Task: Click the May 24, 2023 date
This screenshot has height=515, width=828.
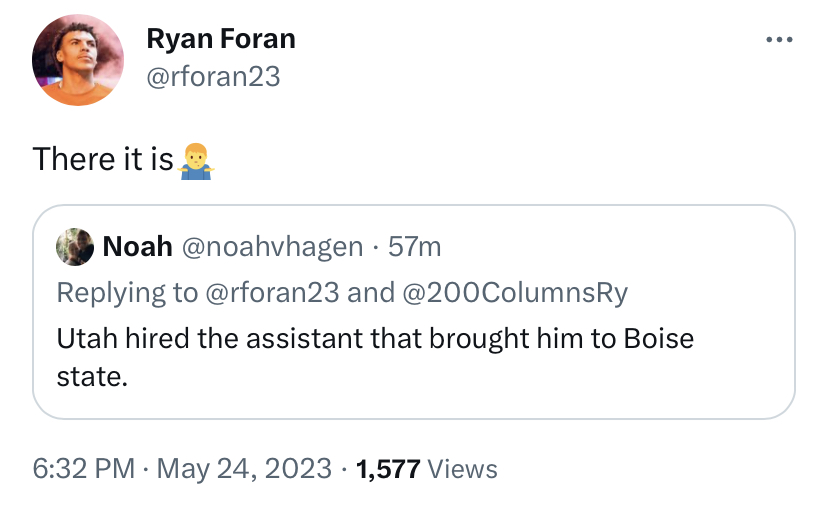Action: (242, 468)
